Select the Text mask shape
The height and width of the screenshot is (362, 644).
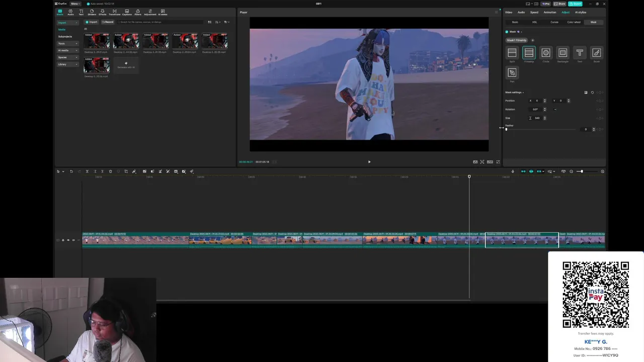click(580, 53)
